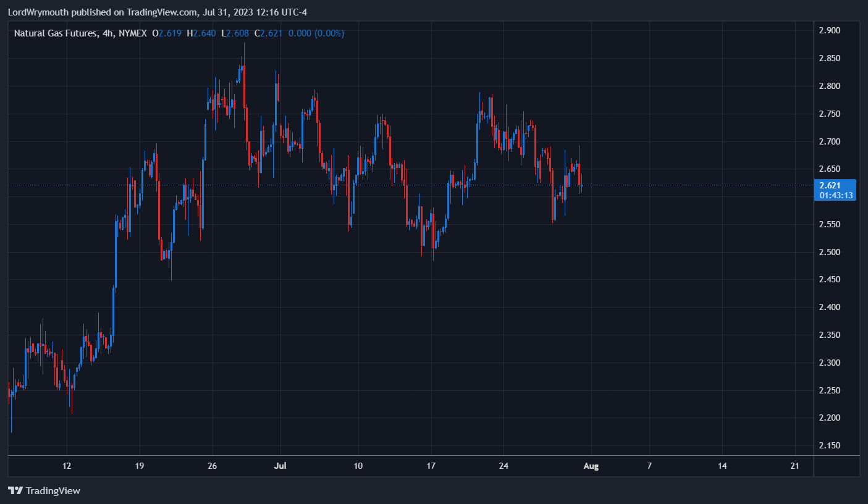Click the high value H2.640
Viewport: 868px width, 504px height.
201,33
